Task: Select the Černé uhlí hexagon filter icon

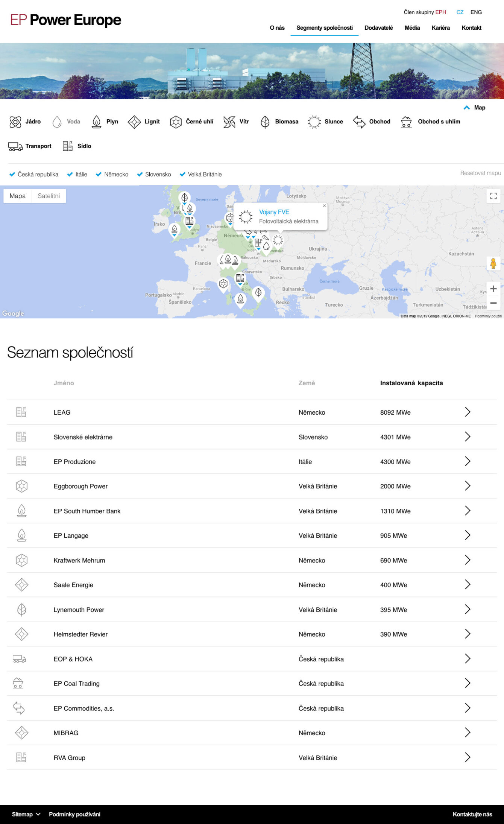Action: (x=176, y=122)
